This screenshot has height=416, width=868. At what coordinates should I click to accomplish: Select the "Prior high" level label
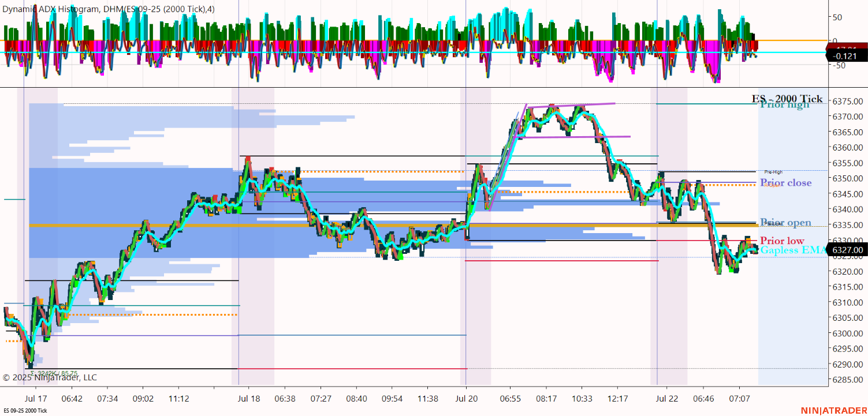point(785,104)
